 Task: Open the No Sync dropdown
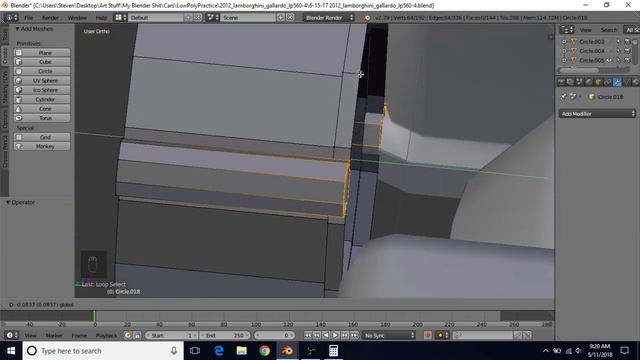[x=389, y=336]
